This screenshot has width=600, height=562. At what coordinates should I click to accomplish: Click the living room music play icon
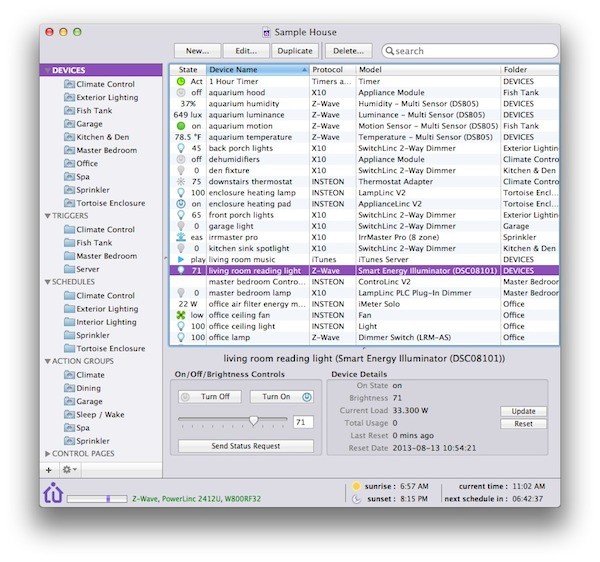182,259
